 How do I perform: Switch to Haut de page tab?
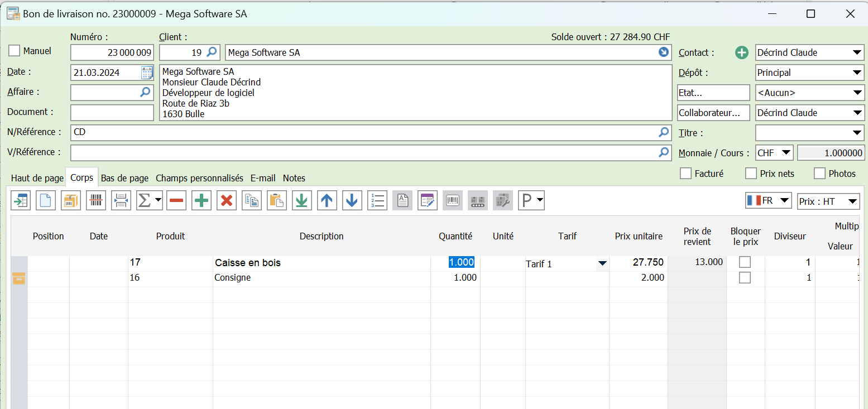click(x=37, y=178)
